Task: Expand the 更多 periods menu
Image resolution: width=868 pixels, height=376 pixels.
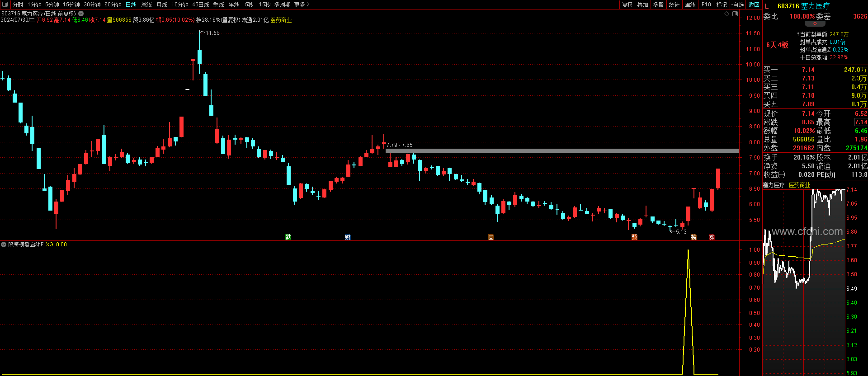Action: point(302,5)
